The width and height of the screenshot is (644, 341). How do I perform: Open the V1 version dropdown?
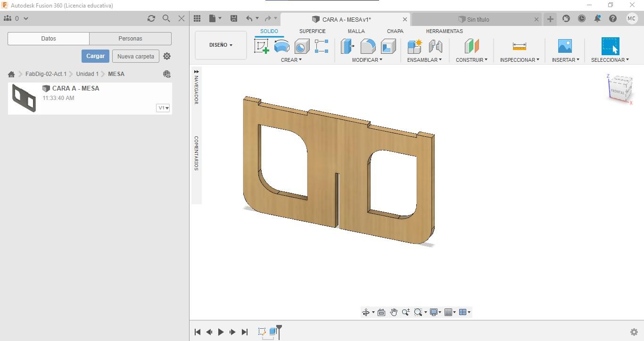pos(163,108)
